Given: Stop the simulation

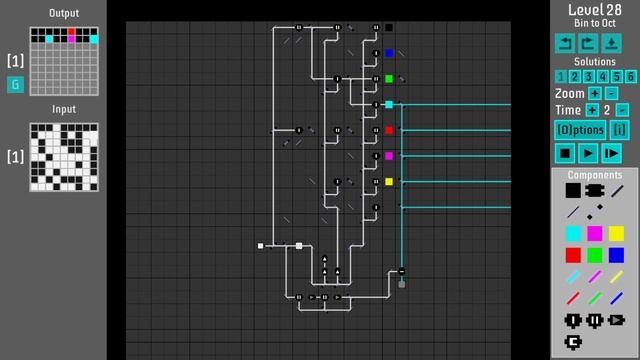Looking at the screenshot, I should [565, 153].
